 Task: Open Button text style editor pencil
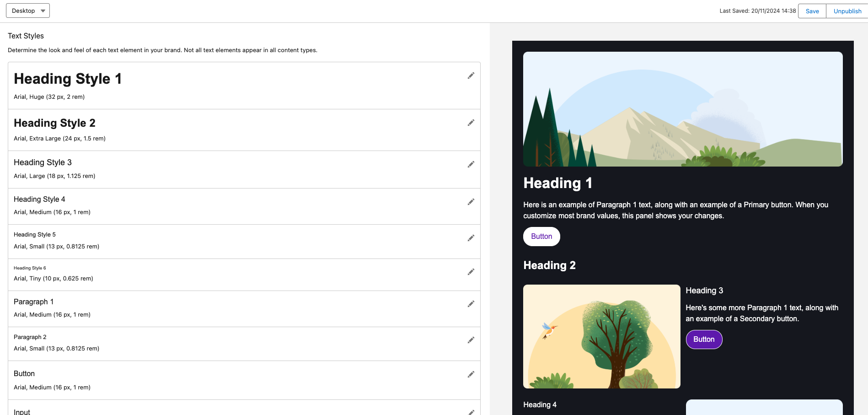(x=471, y=374)
